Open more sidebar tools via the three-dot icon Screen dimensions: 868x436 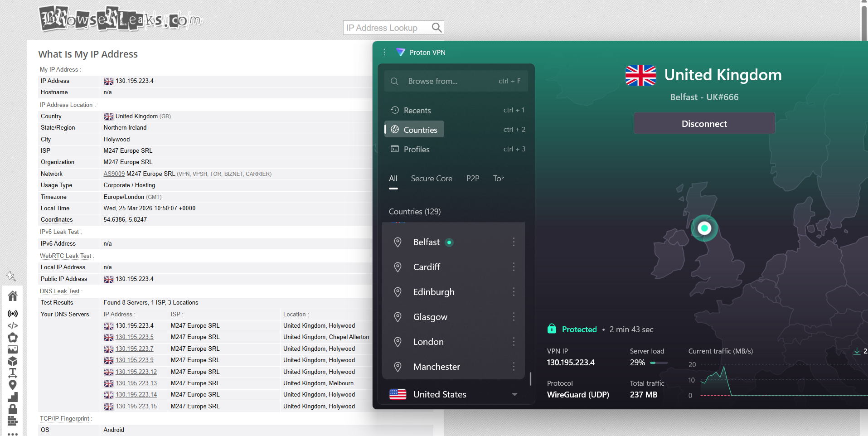click(13, 433)
